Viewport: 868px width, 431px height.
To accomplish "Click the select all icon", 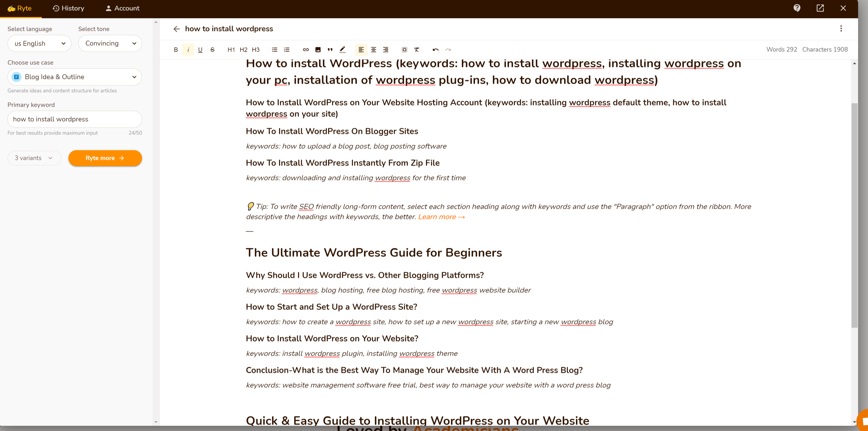I will [404, 50].
